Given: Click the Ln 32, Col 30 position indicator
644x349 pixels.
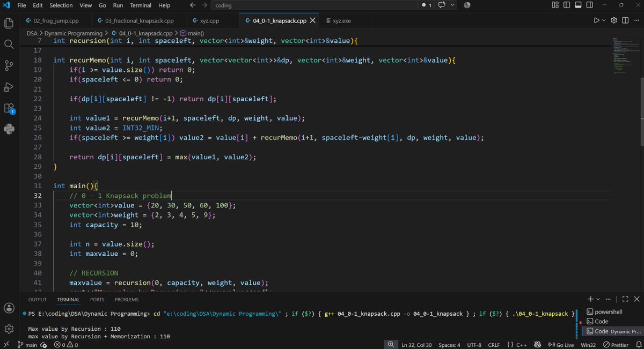Looking at the screenshot, I should pos(416,345).
